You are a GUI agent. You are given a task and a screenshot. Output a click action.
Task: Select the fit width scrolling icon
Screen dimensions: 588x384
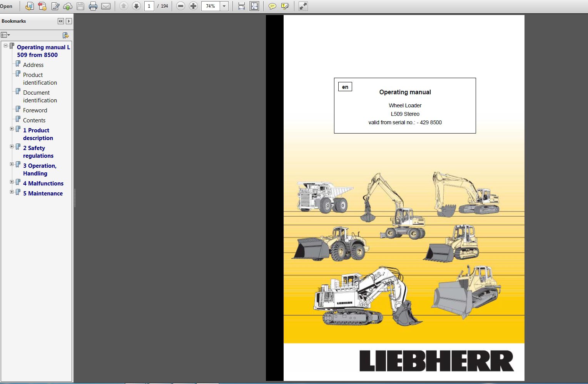pos(241,6)
